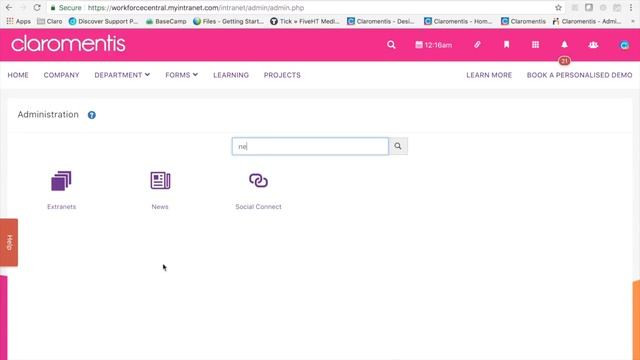The height and width of the screenshot is (360, 640).
Task: Focus the admin search field containing "ne"
Action: (310, 146)
